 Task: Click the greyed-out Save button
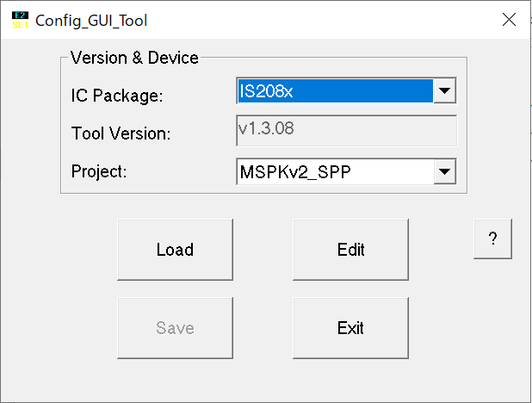pos(175,328)
